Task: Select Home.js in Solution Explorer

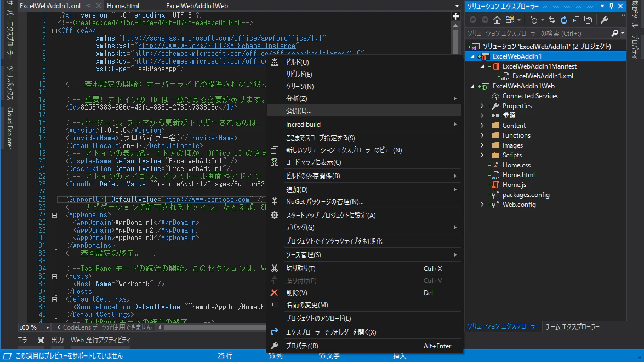Action: [514, 184]
